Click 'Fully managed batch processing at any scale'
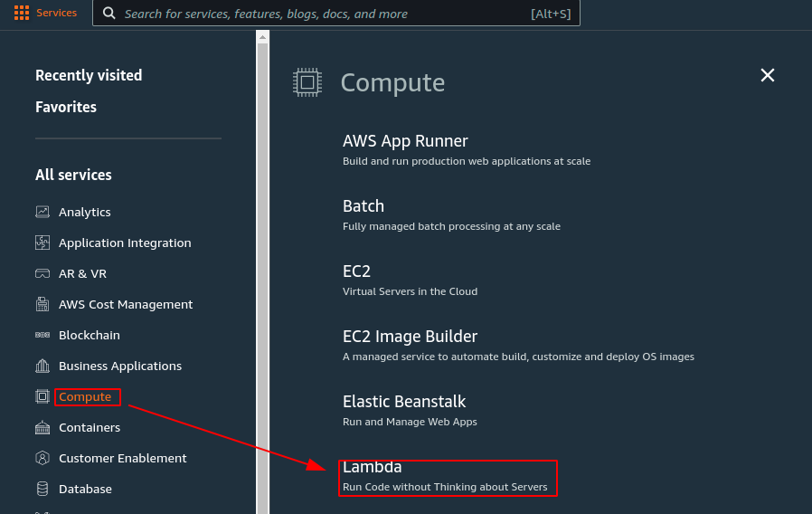 tap(451, 226)
